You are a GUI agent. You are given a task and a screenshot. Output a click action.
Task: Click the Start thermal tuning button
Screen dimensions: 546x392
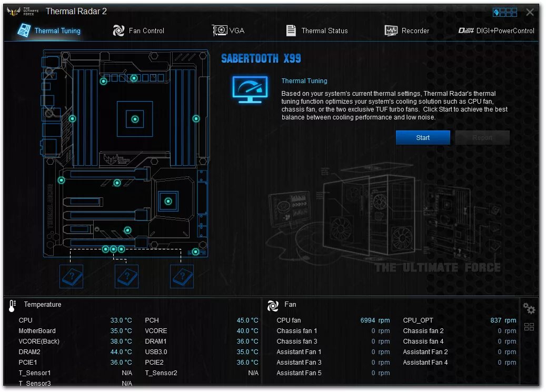click(x=423, y=138)
